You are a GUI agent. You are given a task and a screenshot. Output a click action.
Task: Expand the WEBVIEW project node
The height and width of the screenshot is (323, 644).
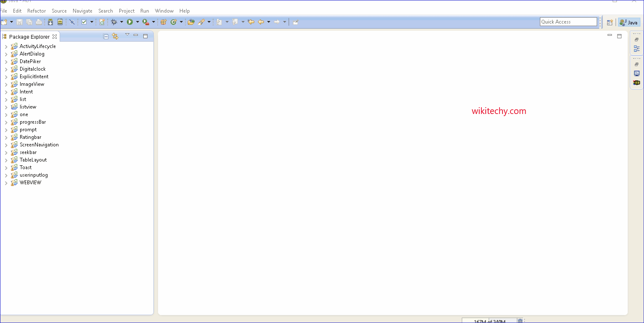[5, 182]
